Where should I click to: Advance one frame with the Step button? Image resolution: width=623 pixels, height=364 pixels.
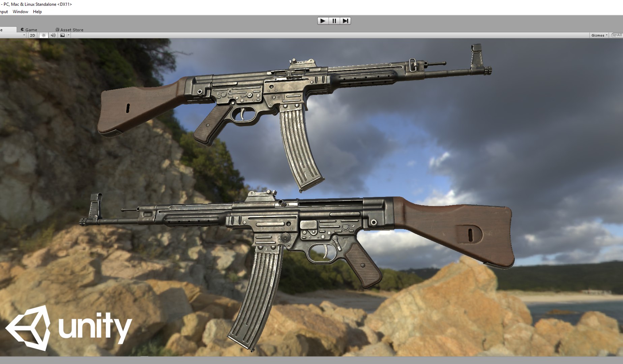[345, 21]
